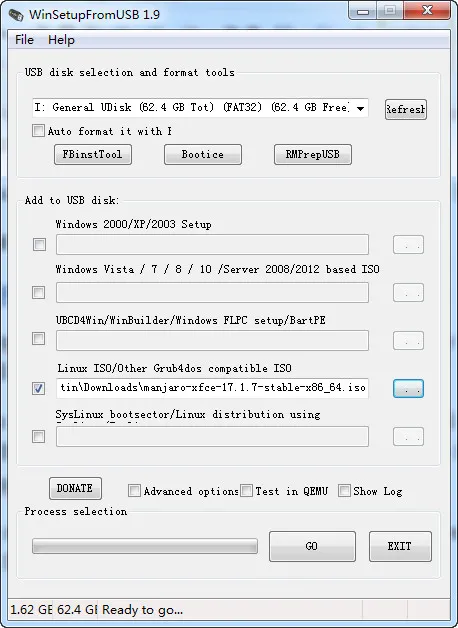Open the Help menu
Viewport: 458px width, 628px height.
(x=61, y=40)
